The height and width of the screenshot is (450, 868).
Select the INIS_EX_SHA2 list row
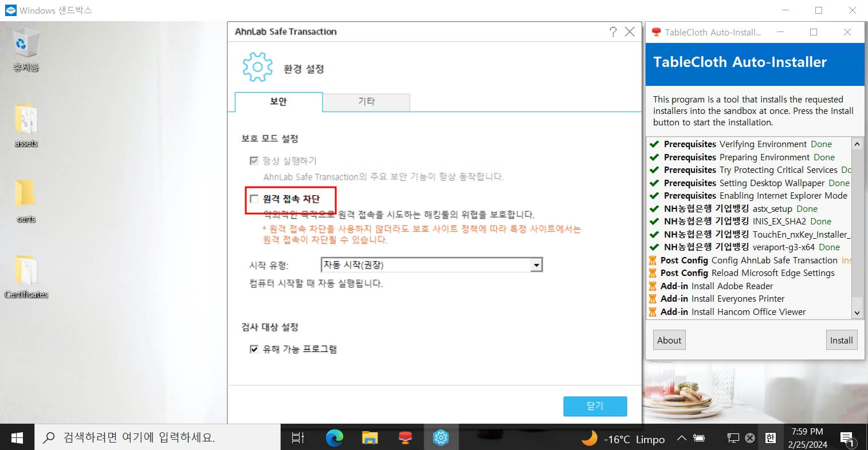[749, 222]
